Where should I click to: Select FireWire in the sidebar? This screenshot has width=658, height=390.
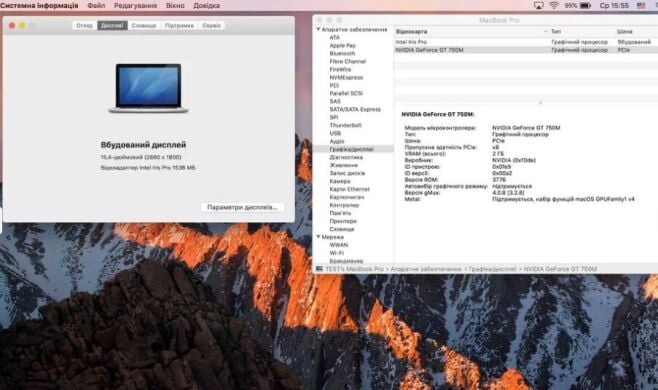pos(340,69)
